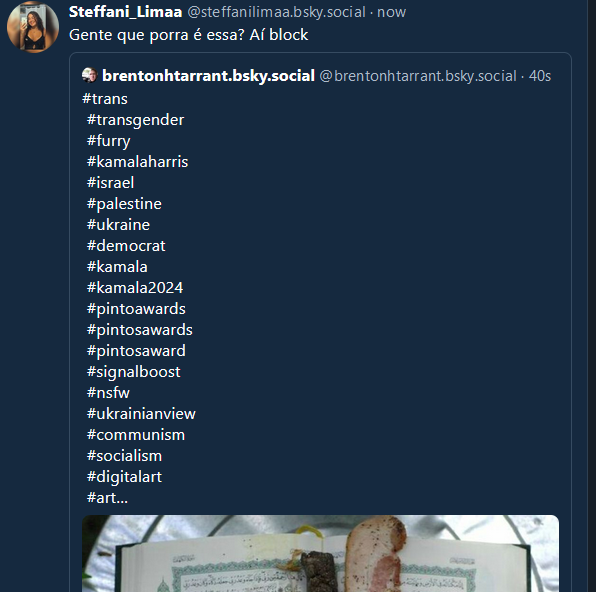Open the #nsfw hashtag
Screen dimensions: 596x592
coord(108,393)
